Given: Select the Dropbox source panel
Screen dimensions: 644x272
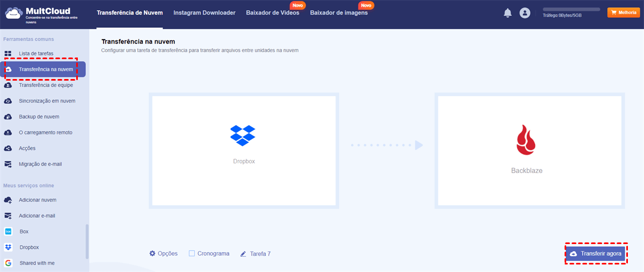Looking at the screenshot, I should [244, 151].
